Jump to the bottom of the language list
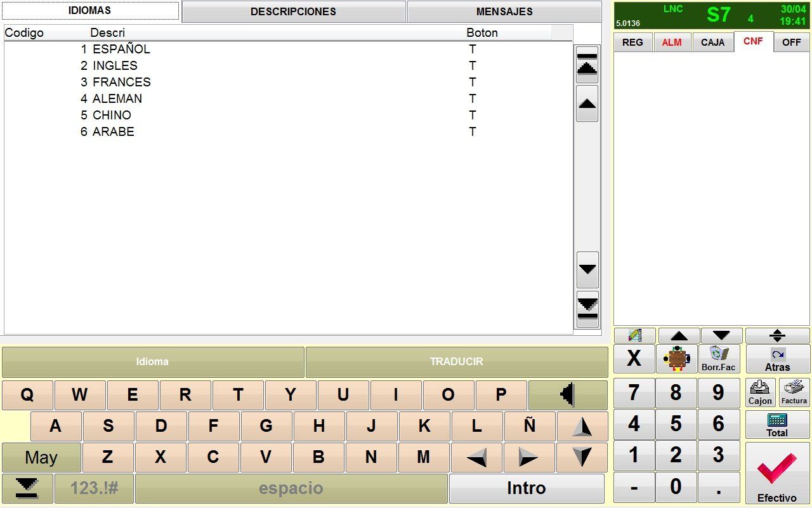Viewport: 812px width, 508px height. [587, 309]
